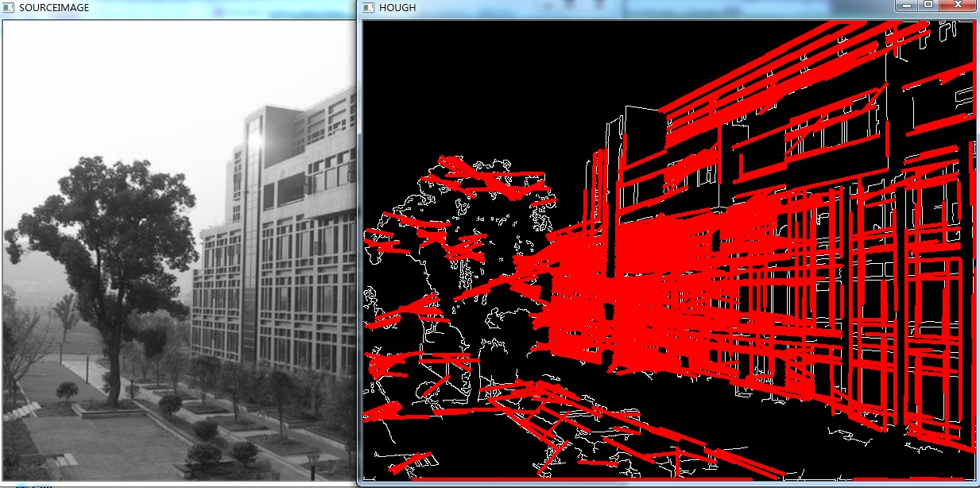Click the HOUGH window title text
980x488 pixels.
(x=397, y=8)
